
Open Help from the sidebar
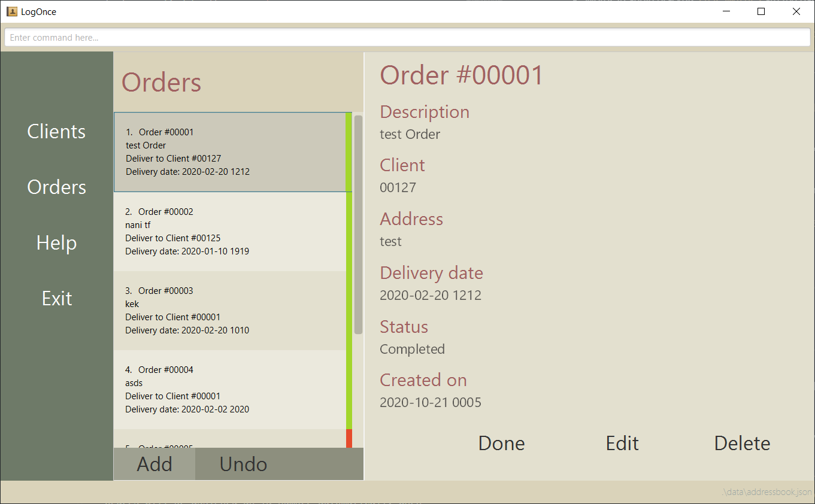pyautogui.click(x=56, y=242)
